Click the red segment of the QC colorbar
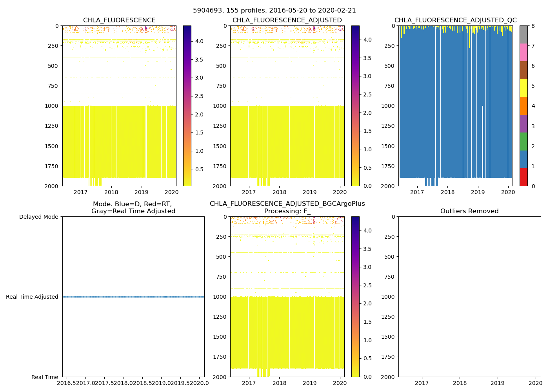Screen dimensions: 549x392 click(x=524, y=177)
